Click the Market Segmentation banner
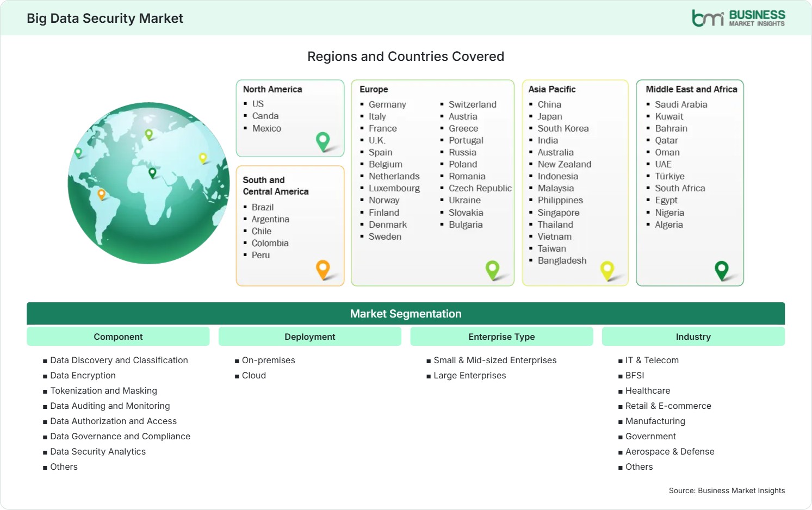812x510 pixels. (406, 314)
